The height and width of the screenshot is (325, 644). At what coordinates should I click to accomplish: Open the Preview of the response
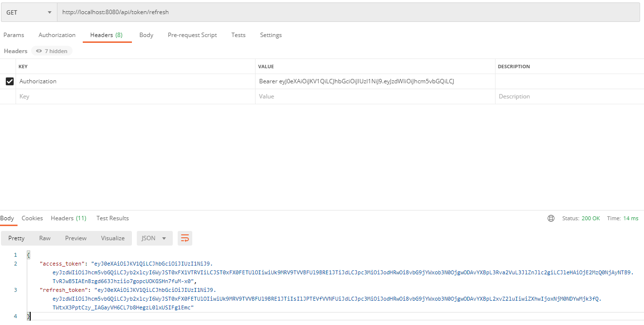coord(75,238)
